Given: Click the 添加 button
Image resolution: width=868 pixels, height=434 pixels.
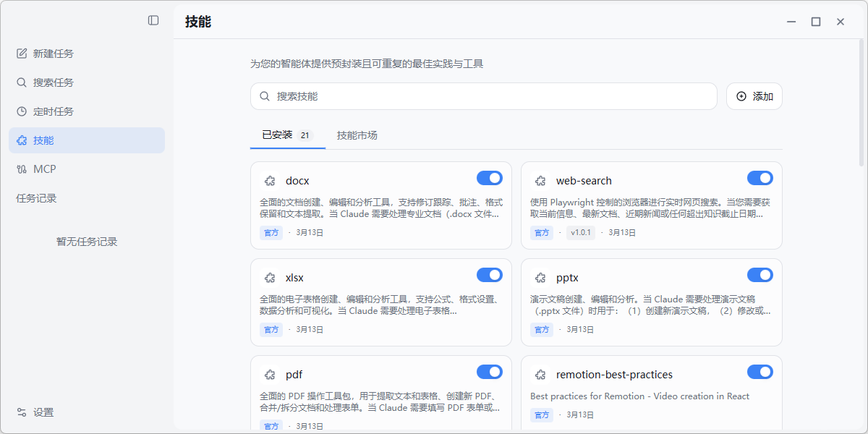Looking at the screenshot, I should point(754,96).
